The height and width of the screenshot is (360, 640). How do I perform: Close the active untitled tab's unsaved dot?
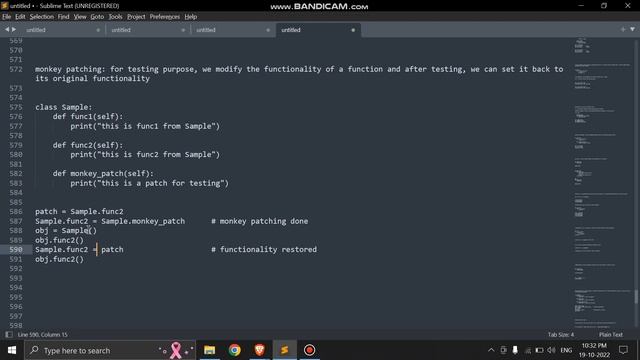[x=353, y=30]
